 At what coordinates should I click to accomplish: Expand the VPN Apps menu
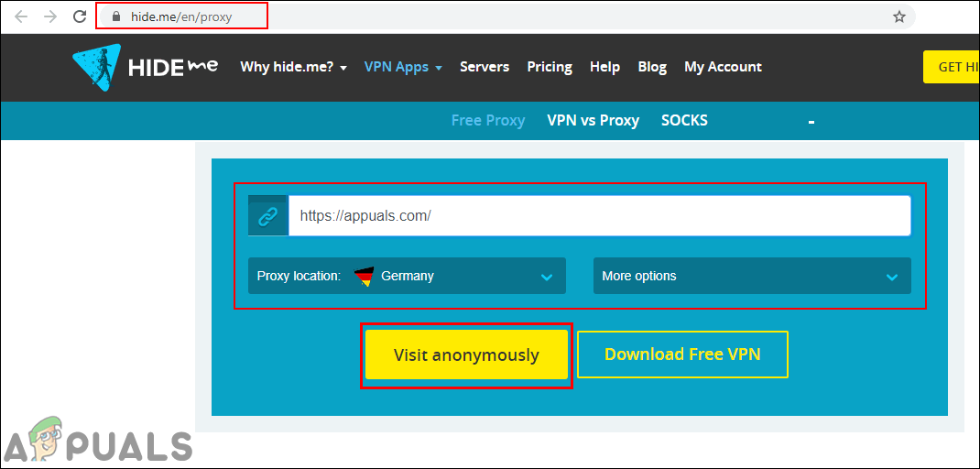coord(403,67)
